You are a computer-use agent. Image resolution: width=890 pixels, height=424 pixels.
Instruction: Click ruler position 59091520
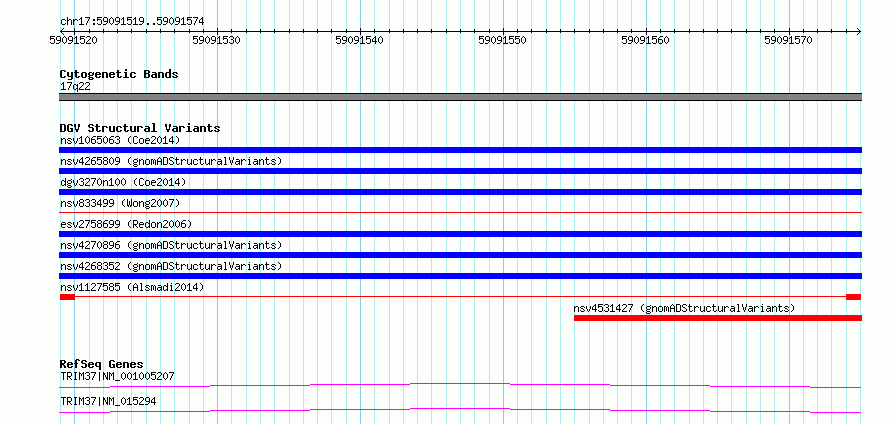(73, 40)
